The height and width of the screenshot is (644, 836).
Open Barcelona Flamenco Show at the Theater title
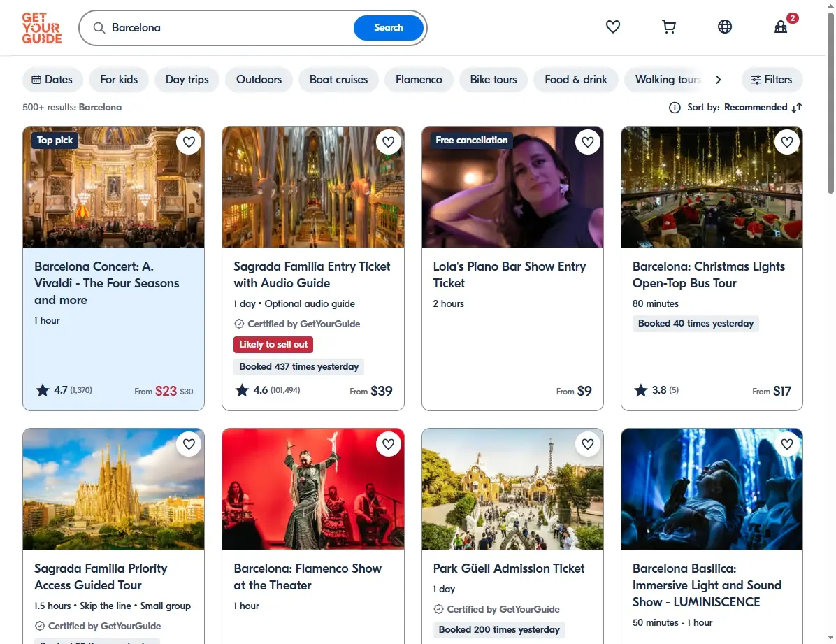tap(308, 577)
